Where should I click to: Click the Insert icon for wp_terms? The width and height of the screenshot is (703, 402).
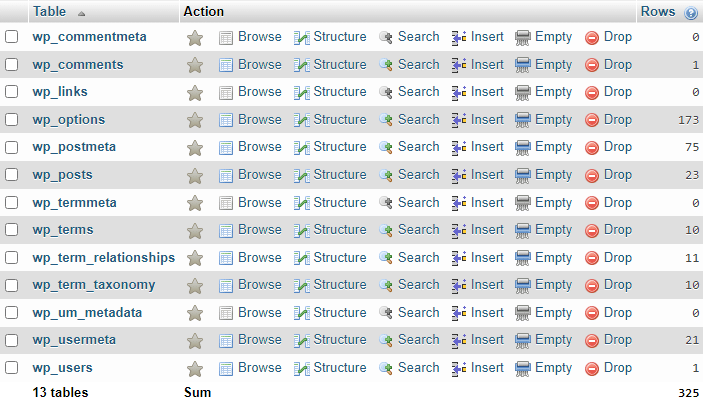tap(460, 230)
